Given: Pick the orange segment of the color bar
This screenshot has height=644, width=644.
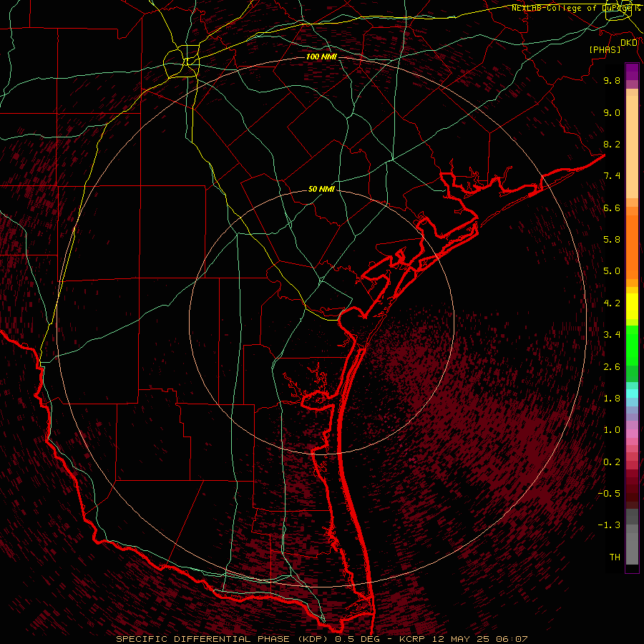Looking at the screenshot, I should click(632, 246).
